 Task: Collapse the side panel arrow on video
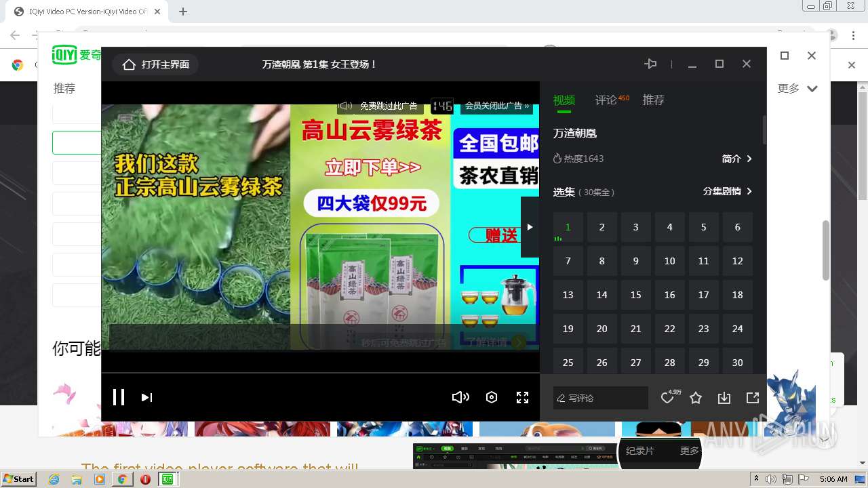click(x=530, y=227)
